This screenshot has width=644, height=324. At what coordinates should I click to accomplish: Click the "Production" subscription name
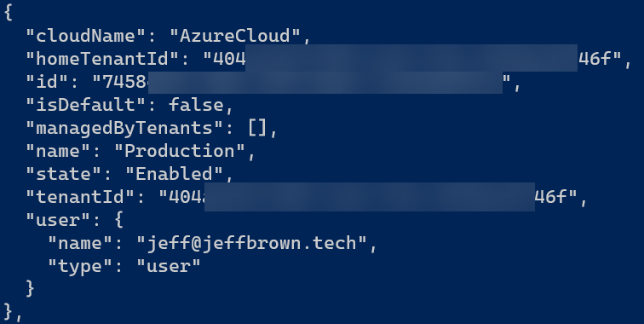click(x=180, y=151)
